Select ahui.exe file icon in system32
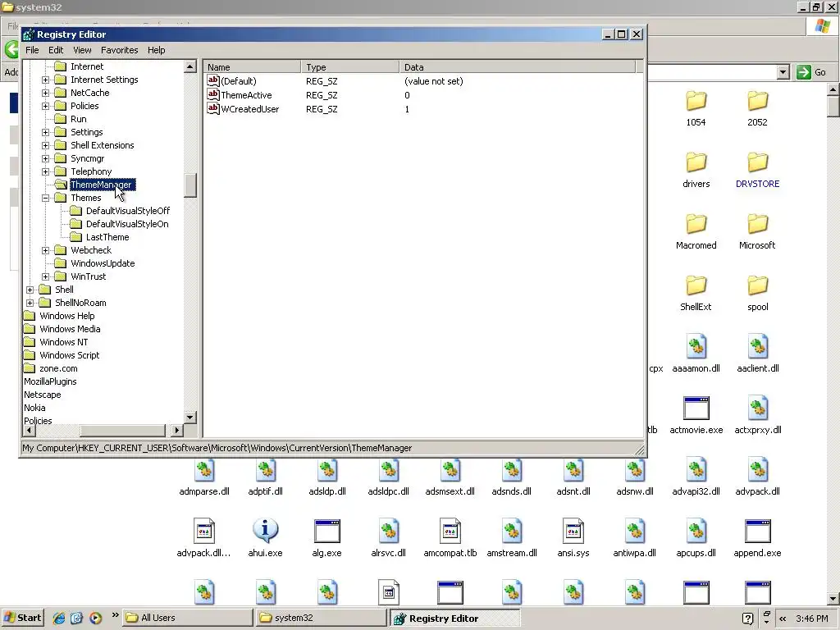Image resolution: width=840 pixels, height=630 pixels. click(265, 532)
